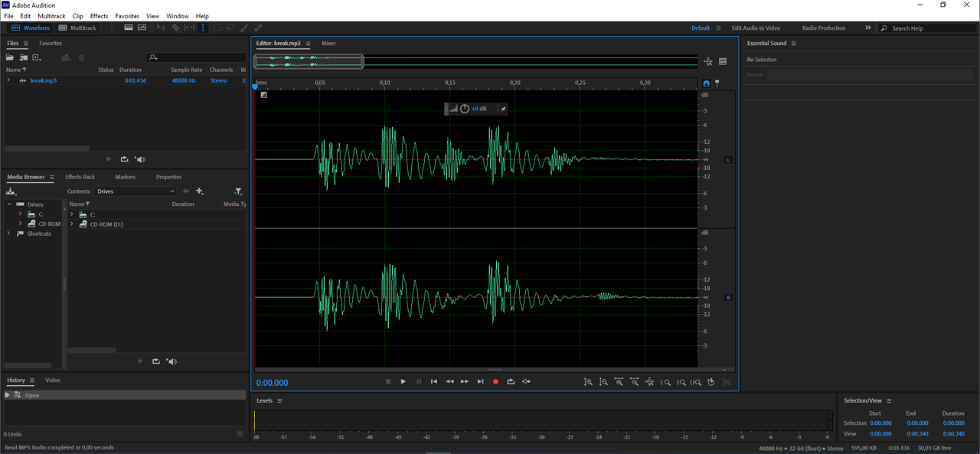
Task: Select the Spot Healing Brush tool
Action: point(258,28)
